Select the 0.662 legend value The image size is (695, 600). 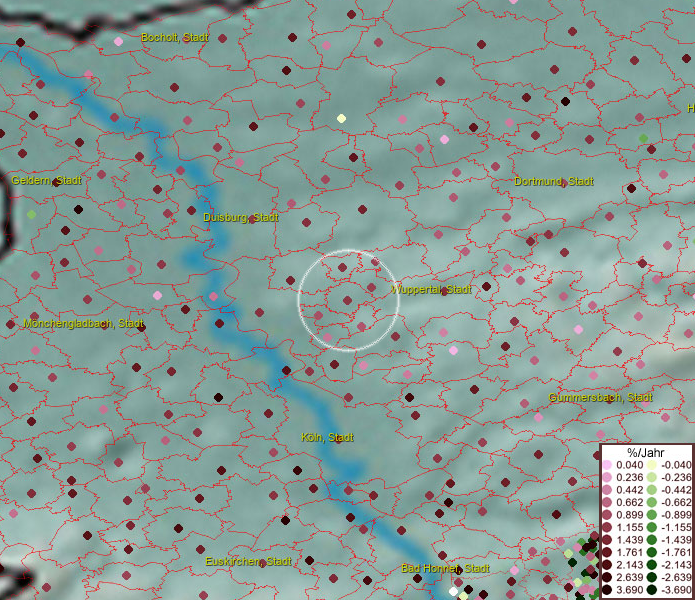(629, 502)
